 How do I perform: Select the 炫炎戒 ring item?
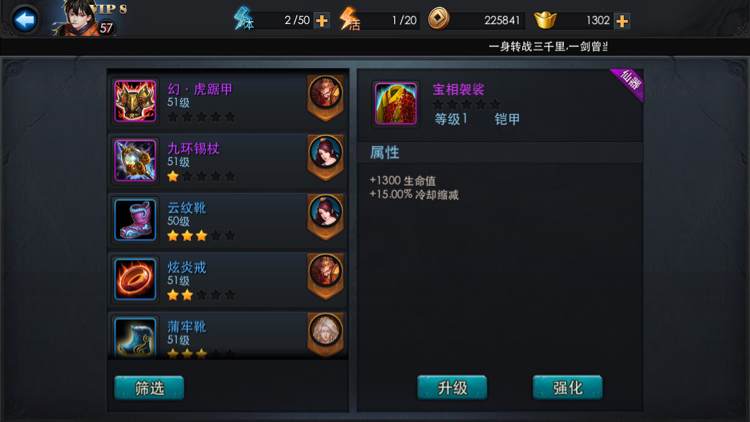point(228,281)
